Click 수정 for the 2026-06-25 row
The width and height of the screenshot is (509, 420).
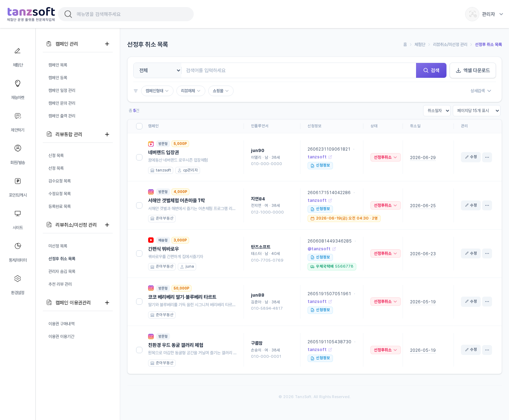pyautogui.click(x=471, y=205)
